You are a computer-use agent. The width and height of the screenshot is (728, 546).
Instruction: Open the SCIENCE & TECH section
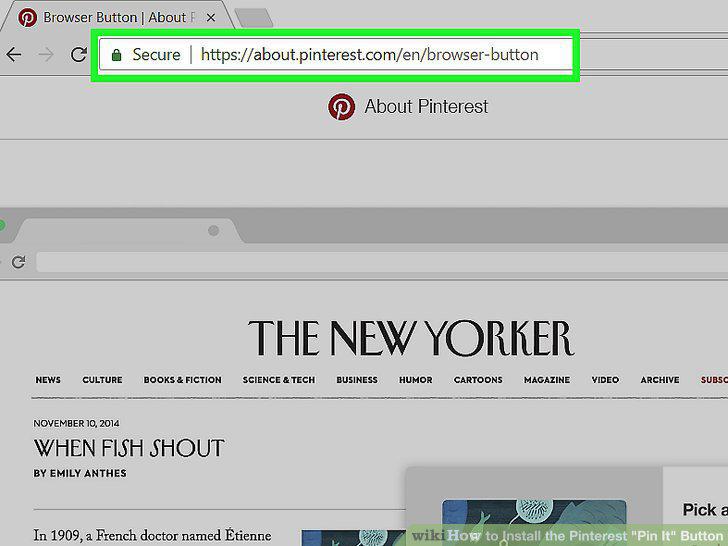(279, 380)
